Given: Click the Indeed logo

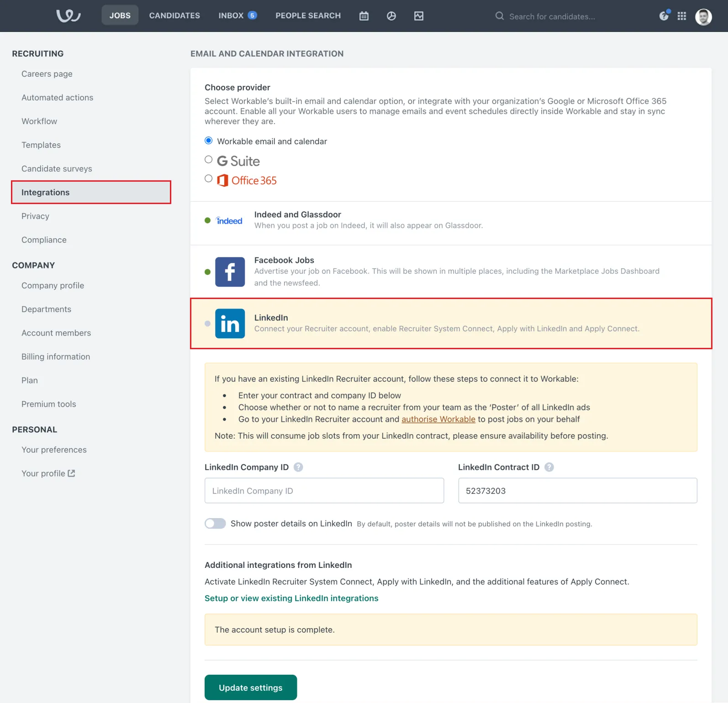Looking at the screenshot, I should click(x=229, y=220).
